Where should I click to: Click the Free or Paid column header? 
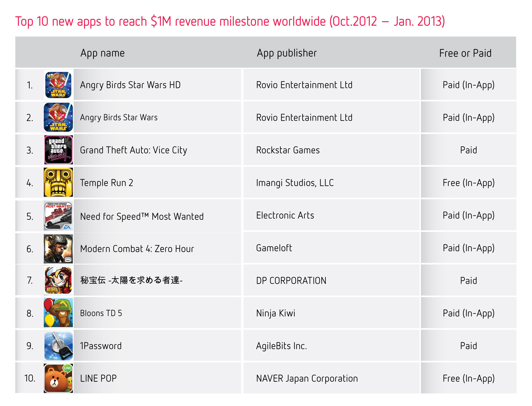465,53
